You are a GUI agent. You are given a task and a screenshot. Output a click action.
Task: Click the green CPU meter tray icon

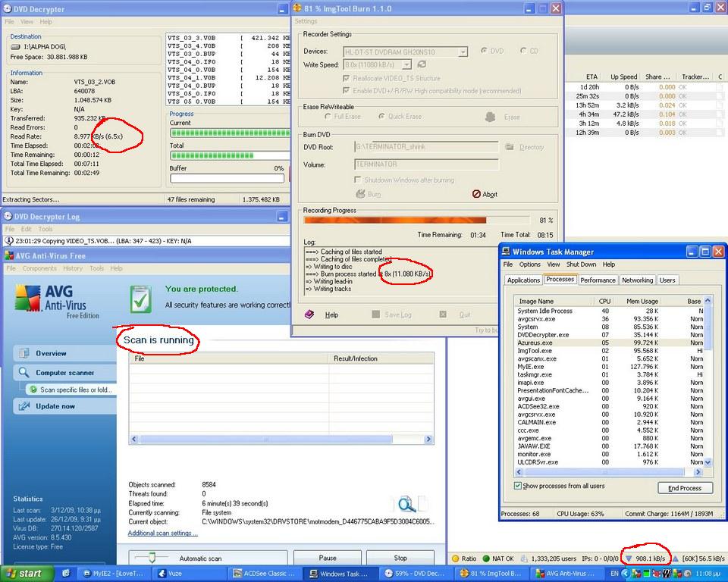pyautogui.click(x=646, y=574)
